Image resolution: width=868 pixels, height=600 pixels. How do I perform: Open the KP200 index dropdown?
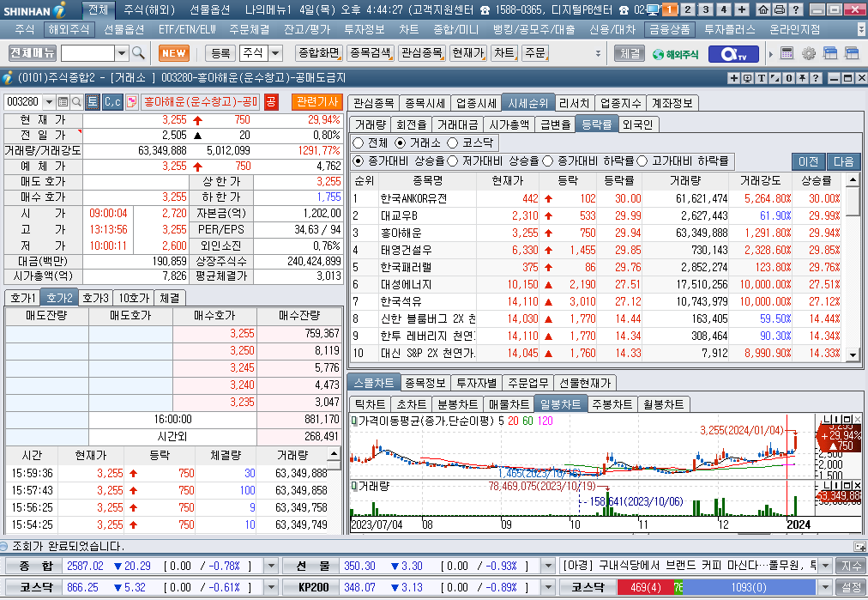(547, 587)
